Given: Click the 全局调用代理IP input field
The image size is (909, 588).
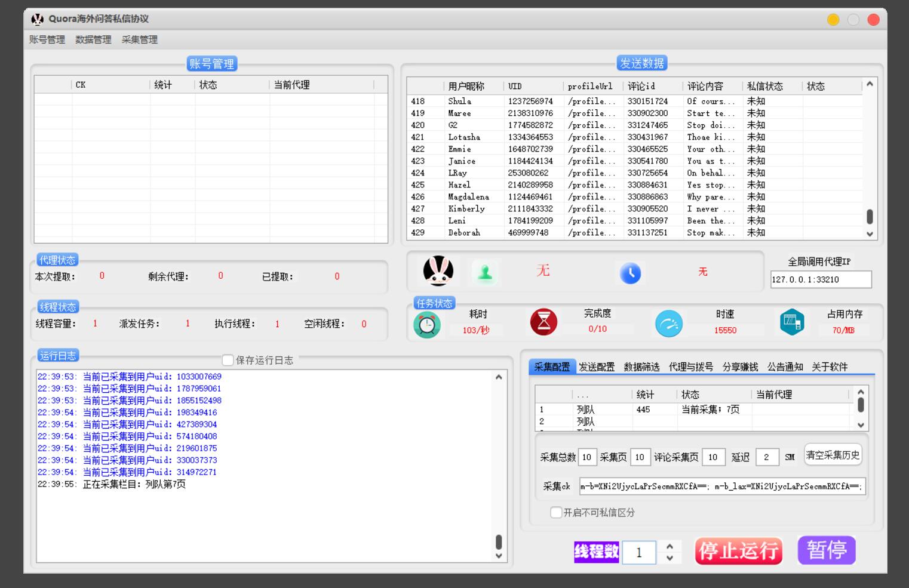Looking at the screenshot, I should (x=821, y=279).
